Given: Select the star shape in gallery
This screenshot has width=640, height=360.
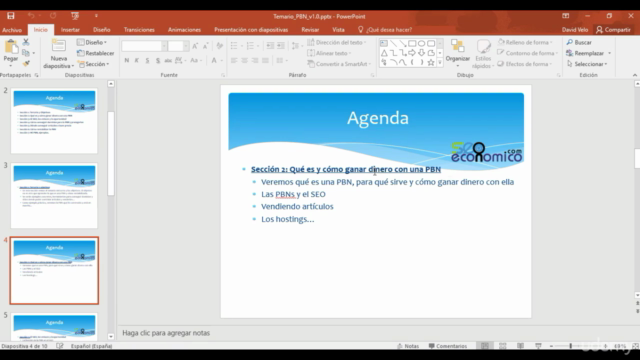Looking at the screenshot, I should coord(431,62).
